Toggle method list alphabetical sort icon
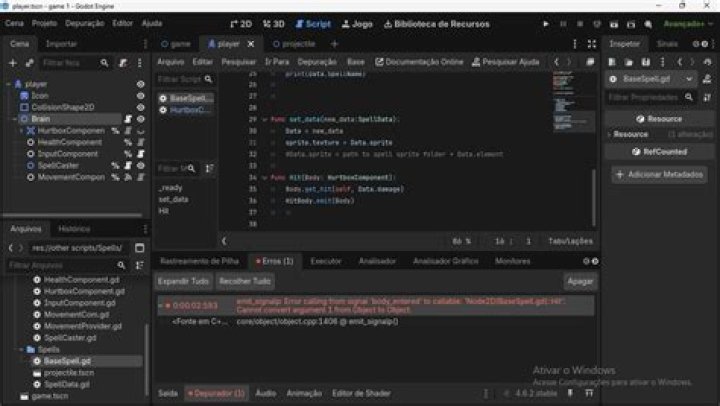 pyautogui.click(x=209, y=169)
